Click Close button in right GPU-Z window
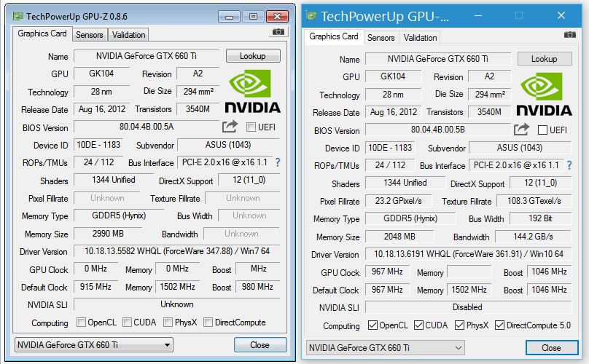Viewport: 589px width, 364px height. 551,348
